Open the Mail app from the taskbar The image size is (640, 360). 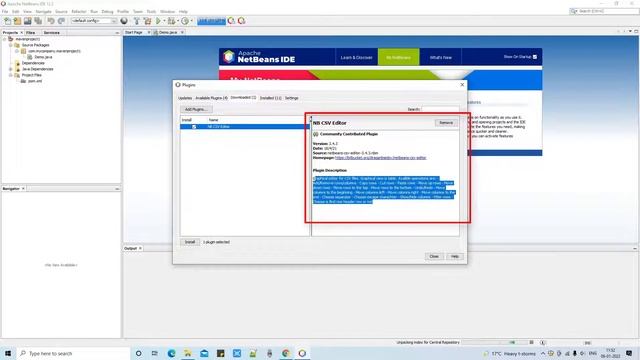click(204, 353)
